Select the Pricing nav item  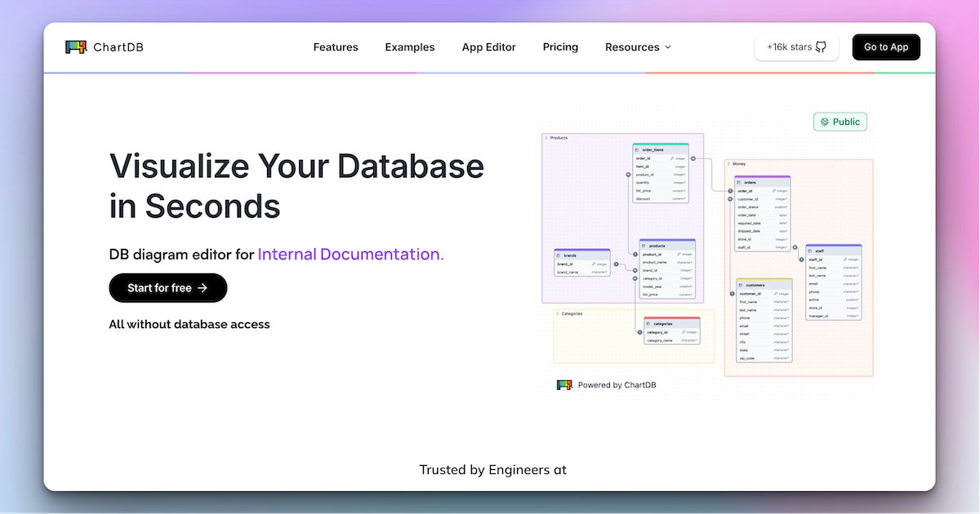(x=560, y=47)
